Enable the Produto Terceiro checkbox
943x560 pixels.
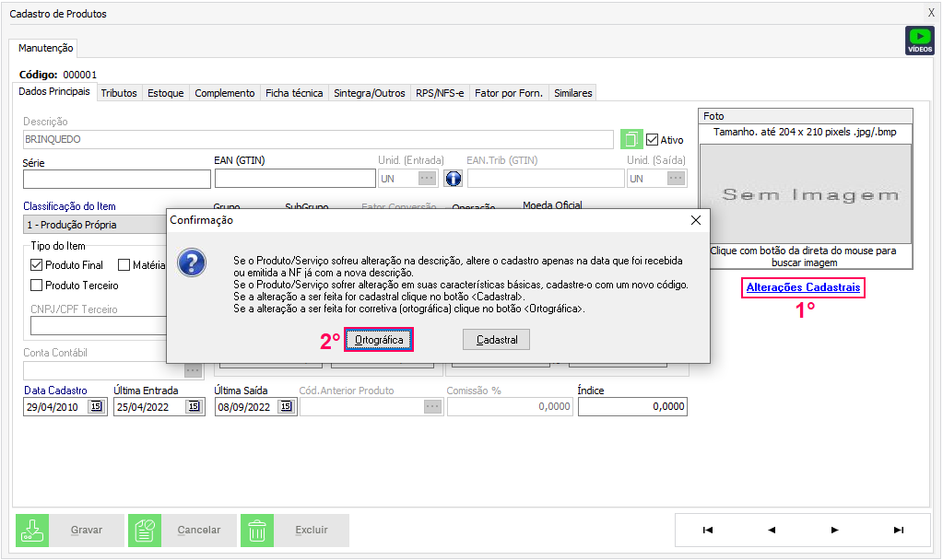coord(38,286)
